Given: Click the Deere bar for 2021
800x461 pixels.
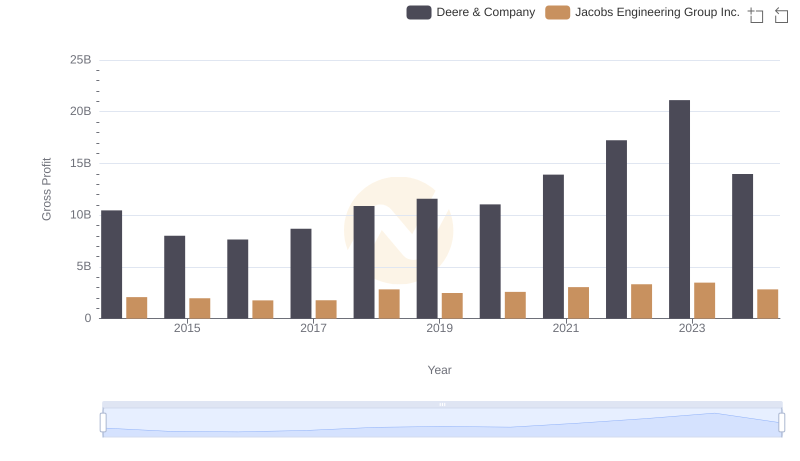Looking at the screenshot, I should [x=554, y=247].
